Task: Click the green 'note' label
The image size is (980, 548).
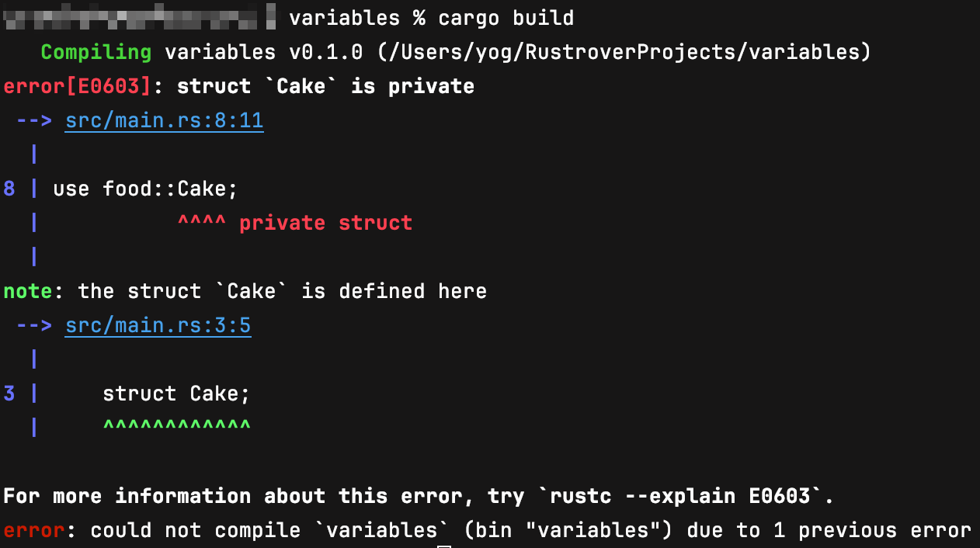Action: pyautogui.click(x=28, y=291)
